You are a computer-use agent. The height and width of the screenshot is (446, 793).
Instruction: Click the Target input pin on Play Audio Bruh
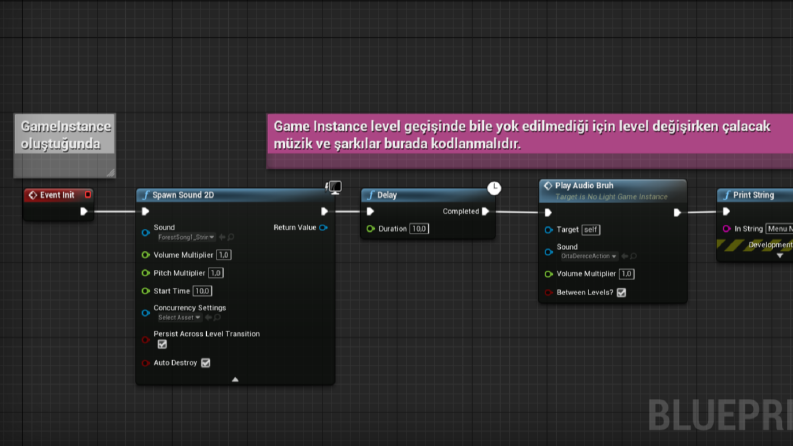pos(549,230)
